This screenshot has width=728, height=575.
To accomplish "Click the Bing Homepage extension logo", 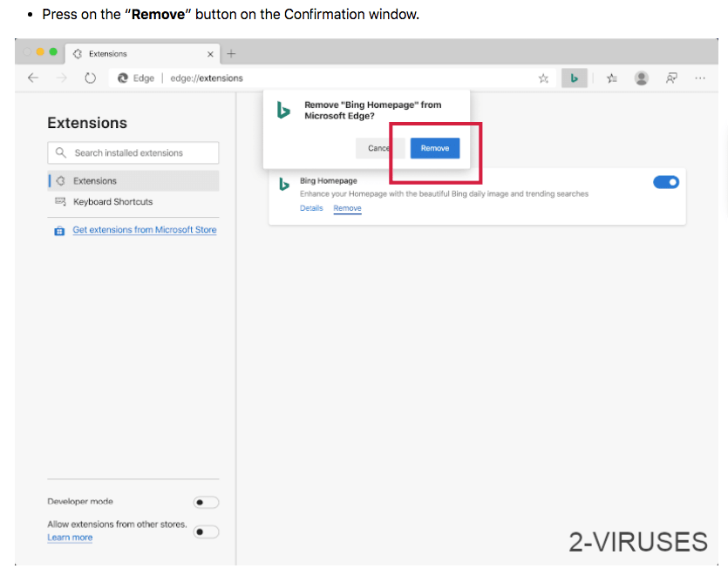I will click(284, 184).
